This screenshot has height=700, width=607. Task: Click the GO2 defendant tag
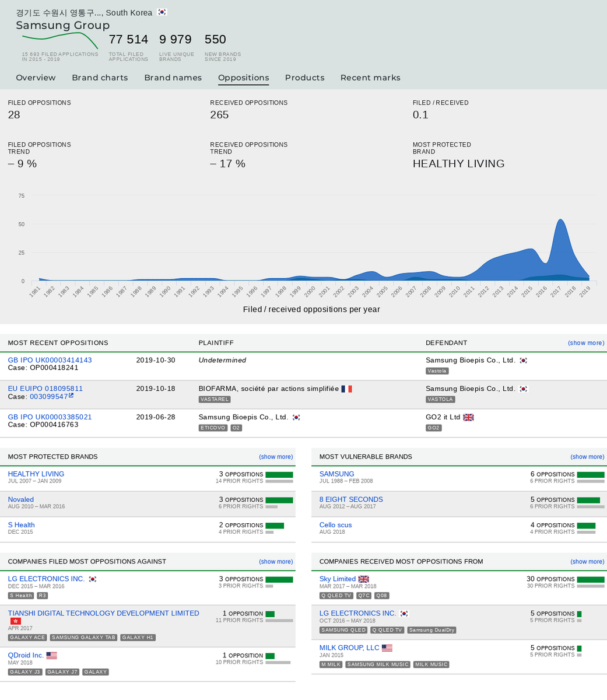[434, 428]
